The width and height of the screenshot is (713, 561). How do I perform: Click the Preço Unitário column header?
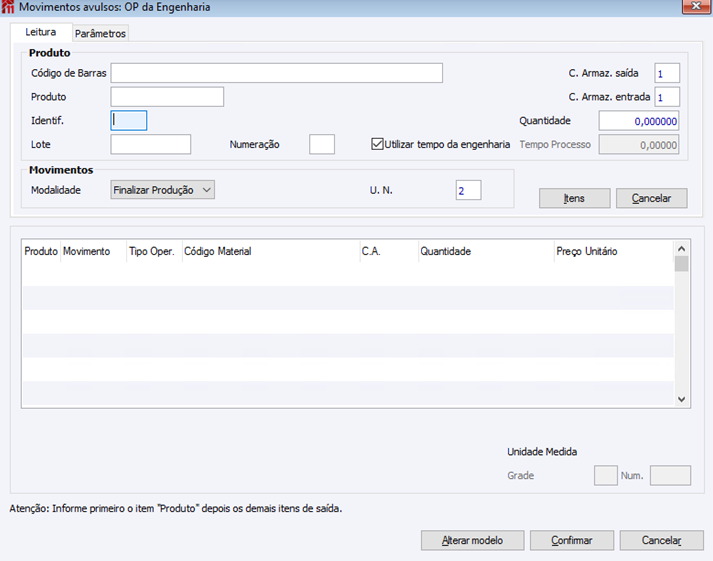tap(613, 251)
